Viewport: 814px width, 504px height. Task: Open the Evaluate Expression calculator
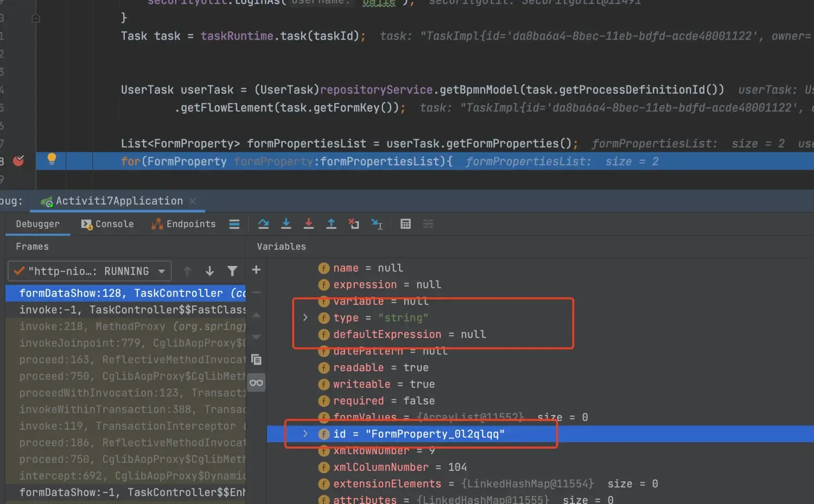[x=405, y=224]
